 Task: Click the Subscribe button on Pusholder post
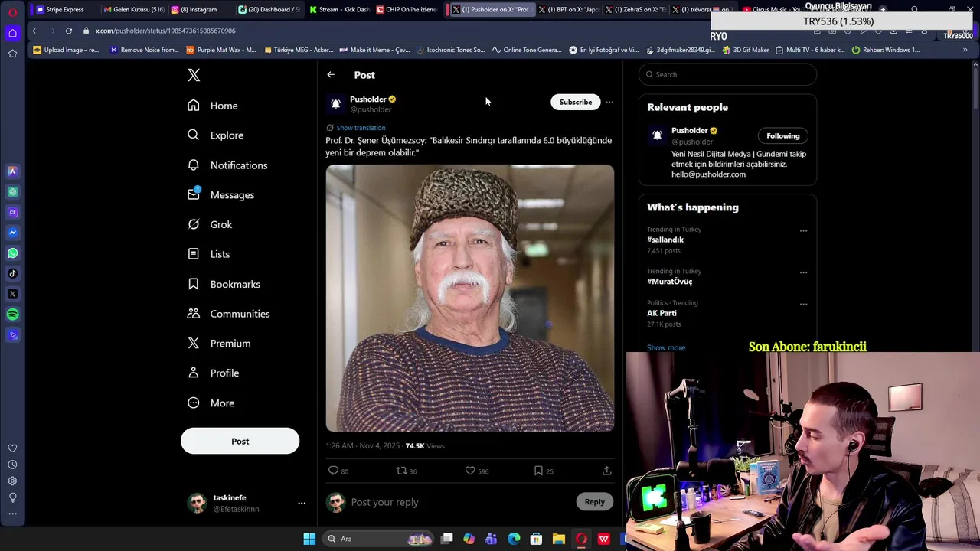tap(575, 102)
